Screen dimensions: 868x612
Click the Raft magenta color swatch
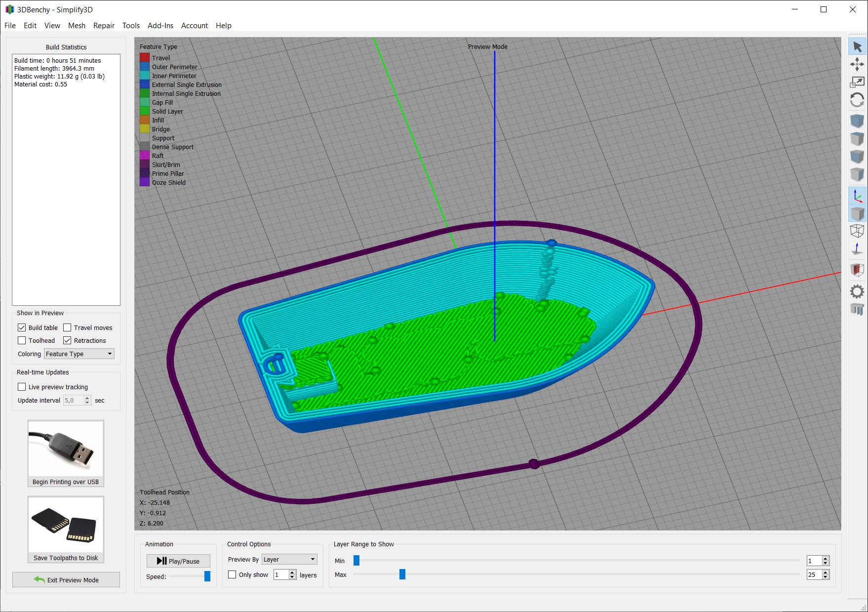point(145,156)
